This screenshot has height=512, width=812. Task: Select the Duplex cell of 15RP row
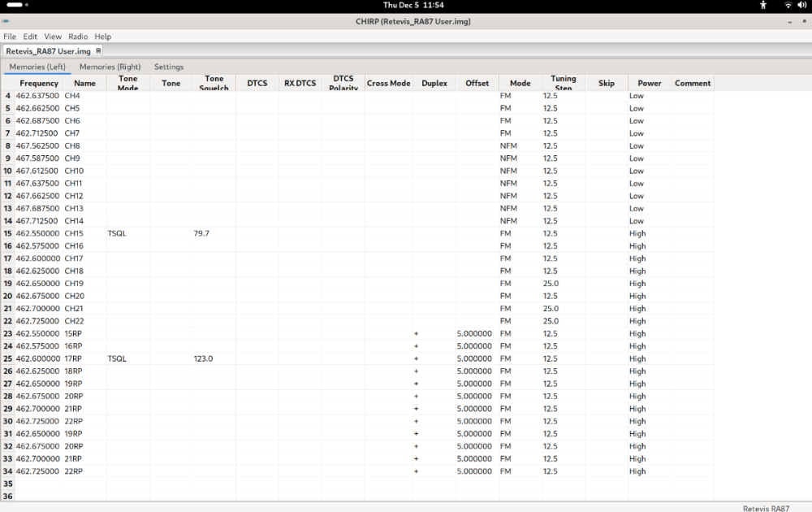coord(434,333)
